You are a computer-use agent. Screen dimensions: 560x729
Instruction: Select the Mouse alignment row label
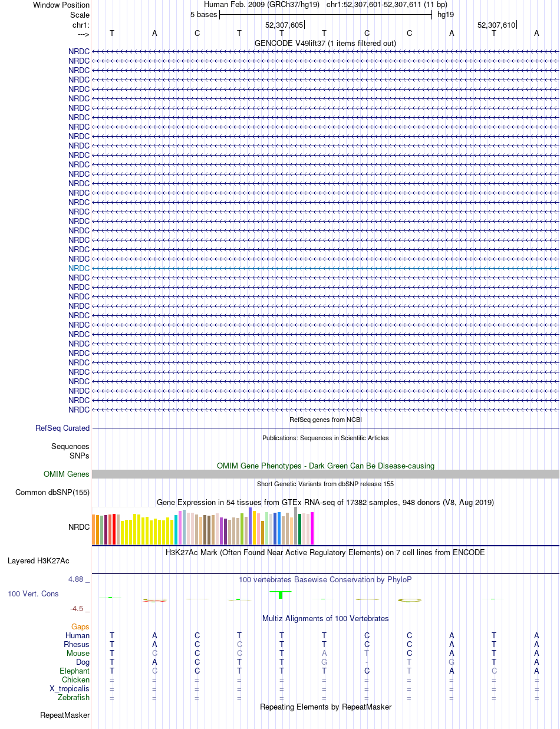tap(78, 654)
